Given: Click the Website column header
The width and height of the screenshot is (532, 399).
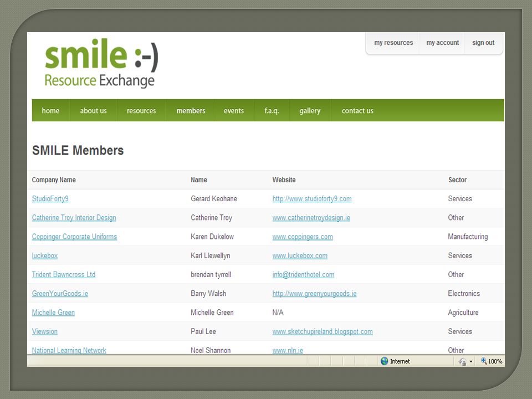Looking at the screenshot, I should [284, 180].
